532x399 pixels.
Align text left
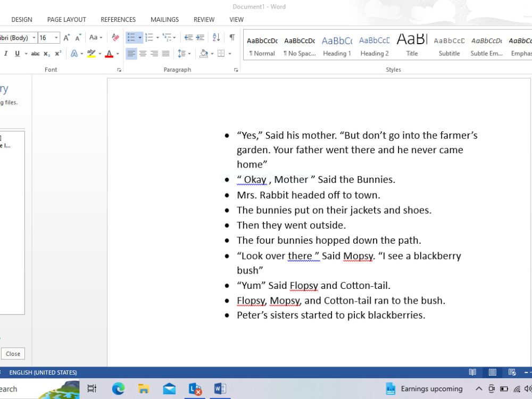click(131, 54)
